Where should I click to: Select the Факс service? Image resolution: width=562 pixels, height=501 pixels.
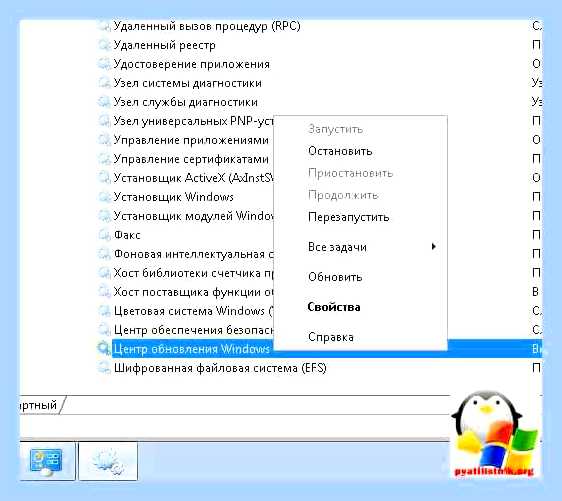[127, 235]
